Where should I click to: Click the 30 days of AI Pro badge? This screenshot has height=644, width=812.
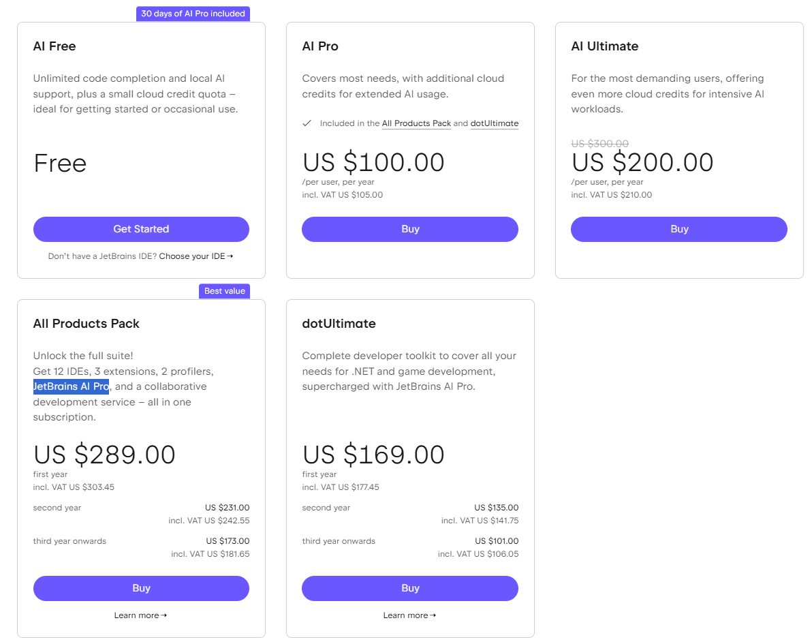[x=193, y=14]
